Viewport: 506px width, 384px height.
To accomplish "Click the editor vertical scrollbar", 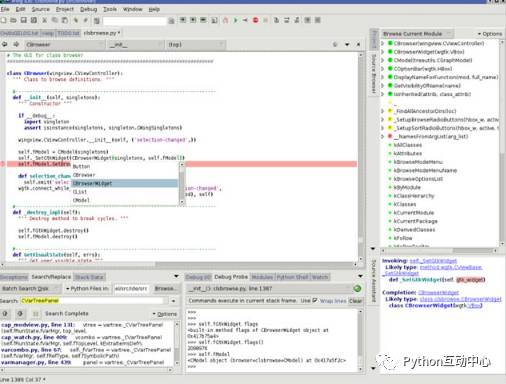I will (360, 157).
